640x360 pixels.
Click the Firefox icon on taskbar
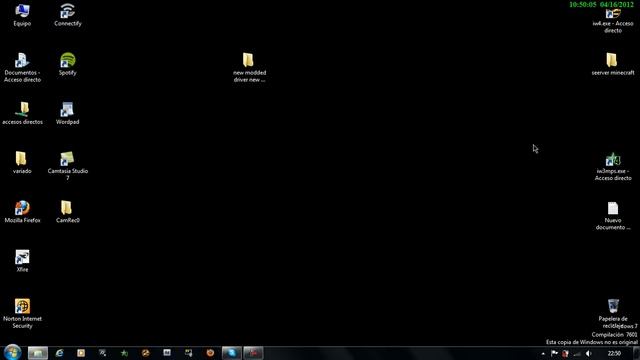pos(210,353)
